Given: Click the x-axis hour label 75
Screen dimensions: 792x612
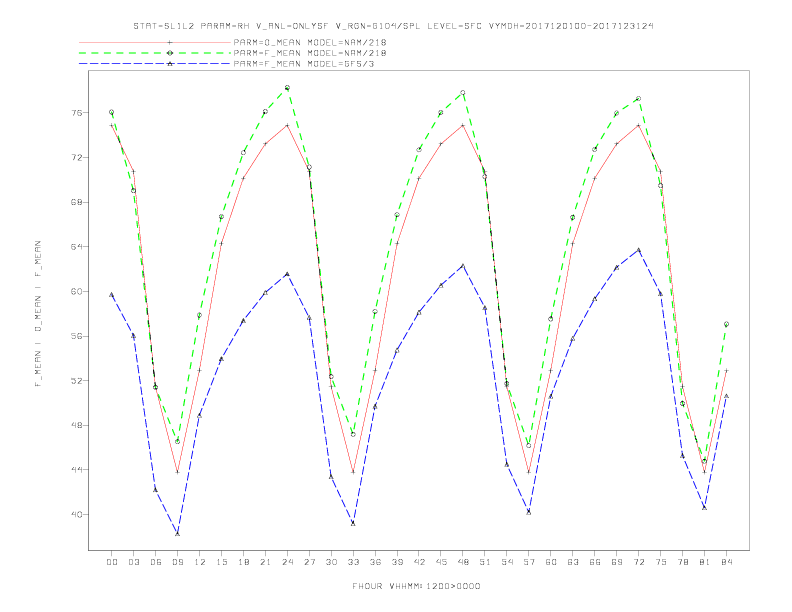Looking at the screenshot, I should pos(661,562).
